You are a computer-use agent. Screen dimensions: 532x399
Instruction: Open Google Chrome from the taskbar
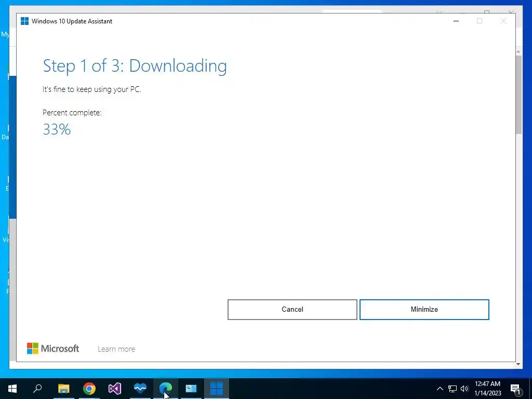(x=89, y=389)
